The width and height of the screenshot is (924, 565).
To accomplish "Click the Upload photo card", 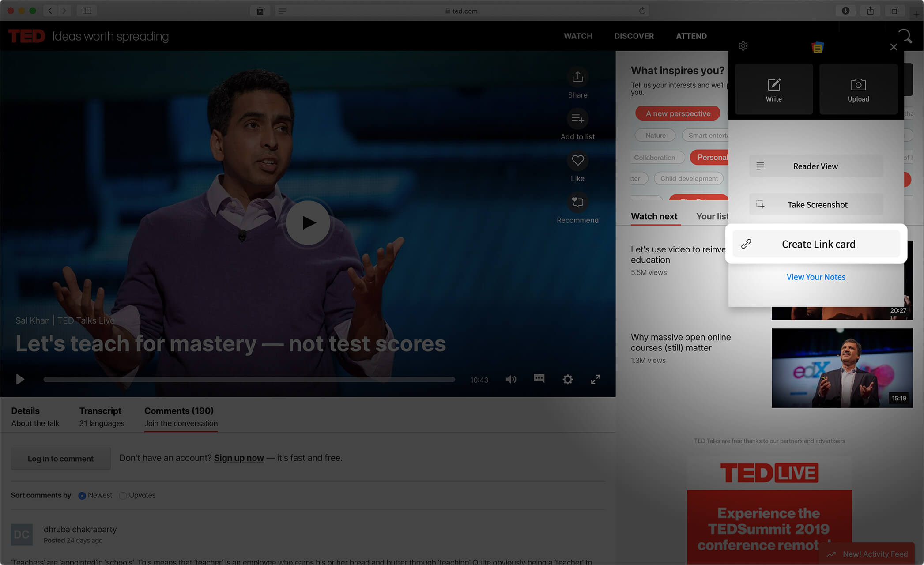I will (x=858, y=89).
